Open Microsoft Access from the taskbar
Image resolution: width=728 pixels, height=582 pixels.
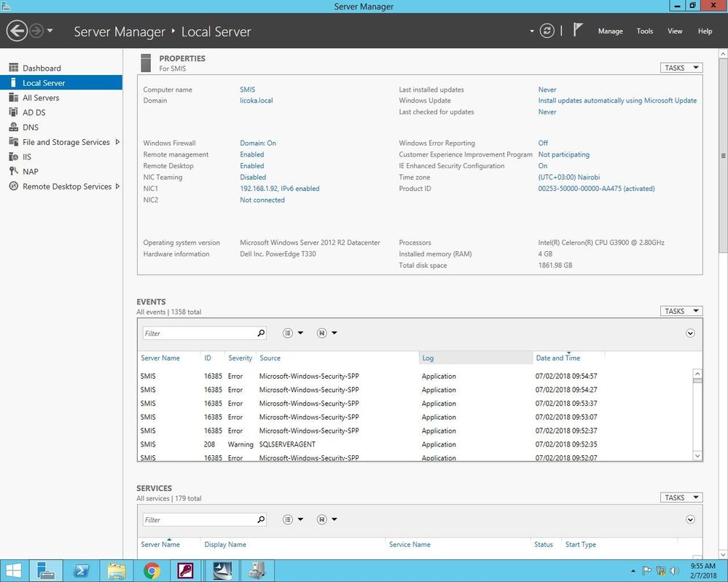click(x=186, y=571)
